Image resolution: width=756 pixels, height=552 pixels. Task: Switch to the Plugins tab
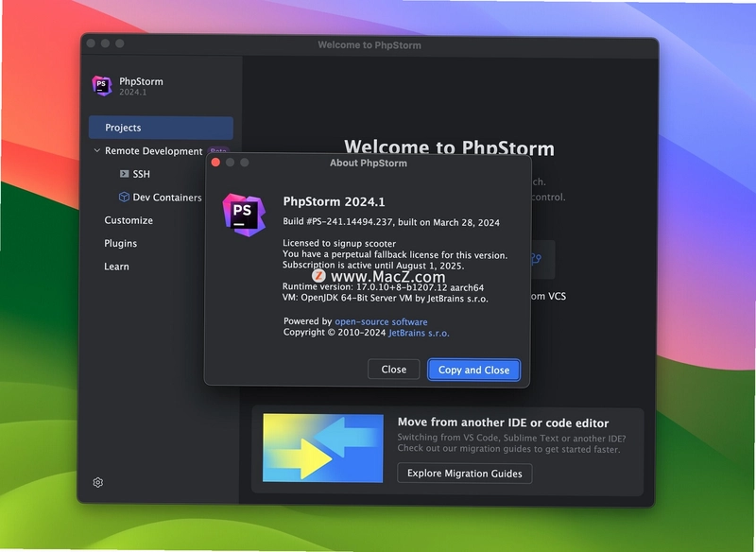click(121, 244)
